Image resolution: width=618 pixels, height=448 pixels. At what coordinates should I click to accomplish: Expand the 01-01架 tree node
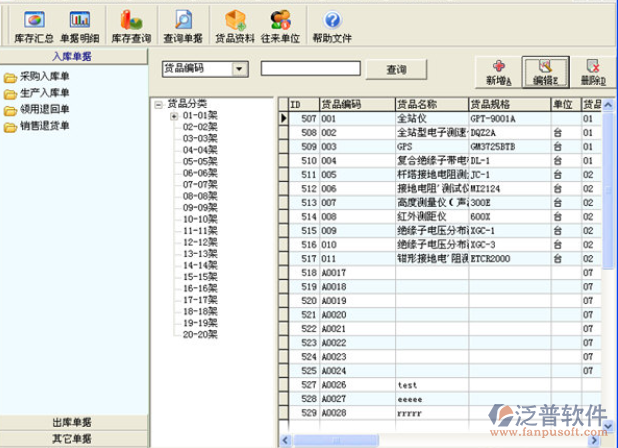coord(174,116)
